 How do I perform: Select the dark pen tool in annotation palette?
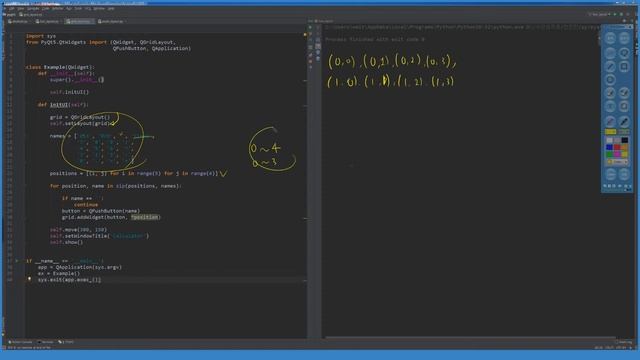pos(624,121)
